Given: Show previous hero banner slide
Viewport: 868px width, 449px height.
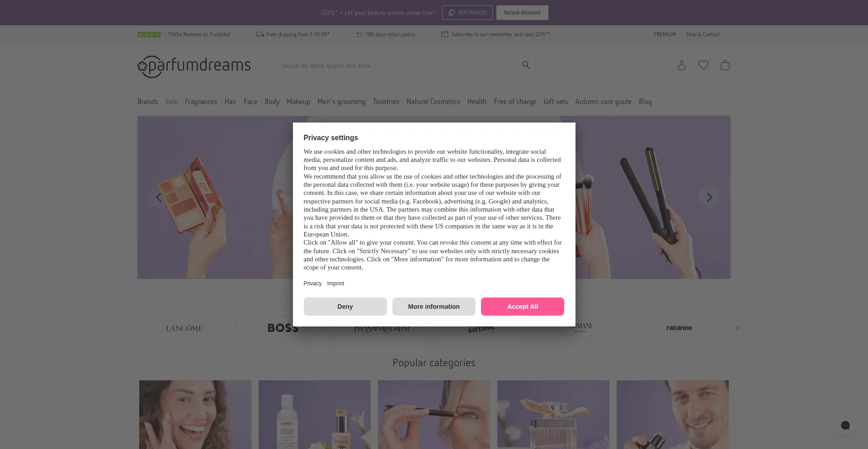Looking at the screenshot, I should pyautogui.click(x=159, y=197).
